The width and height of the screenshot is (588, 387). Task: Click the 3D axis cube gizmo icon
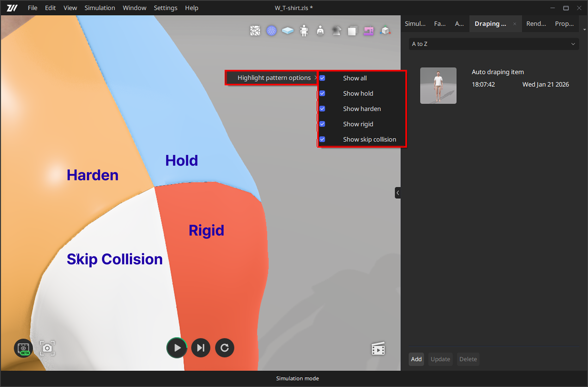tap(385, 31)
